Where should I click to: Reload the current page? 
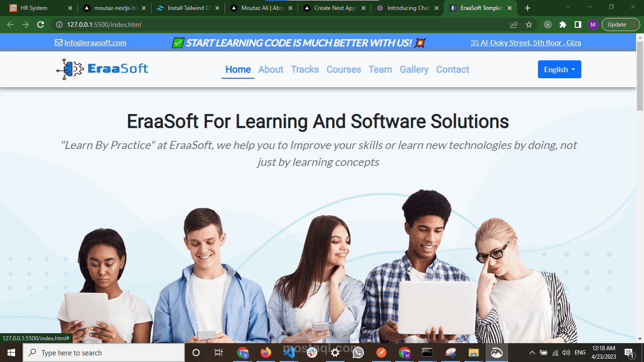(x=41, y=25)
